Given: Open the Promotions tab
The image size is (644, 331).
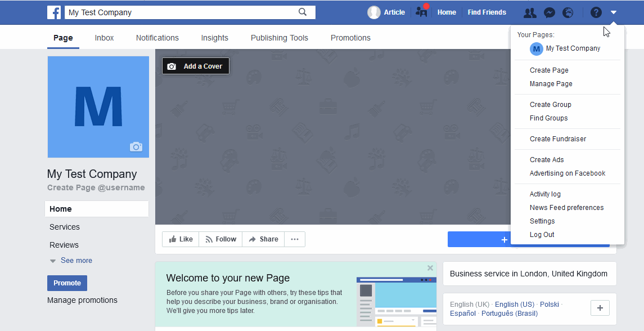Looking at the screenshot, I should [x=350, y=38].
